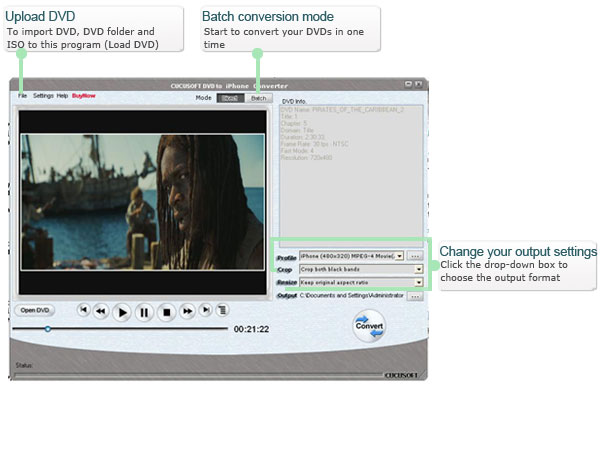Jump to previous chapter

[84, 310]
